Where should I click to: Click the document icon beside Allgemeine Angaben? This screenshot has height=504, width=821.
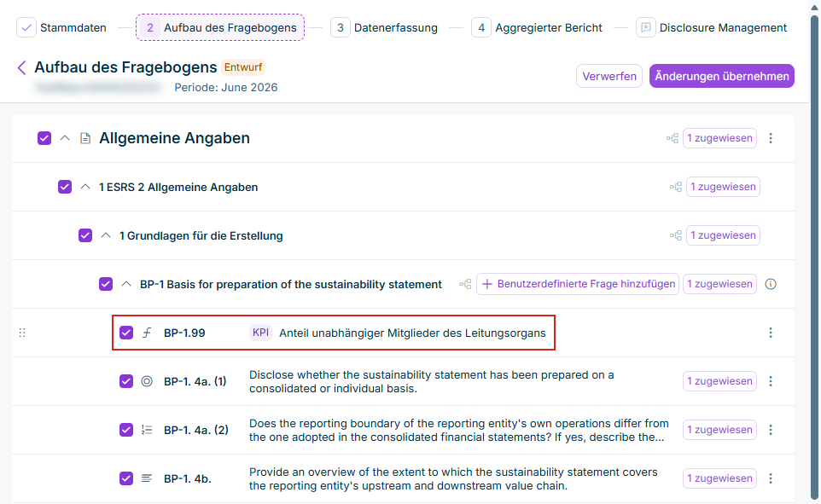coord(84,138)
